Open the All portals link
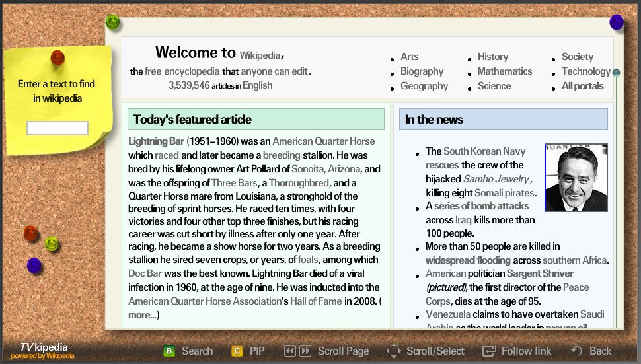641x364 pixels. (x=583, y=86)
